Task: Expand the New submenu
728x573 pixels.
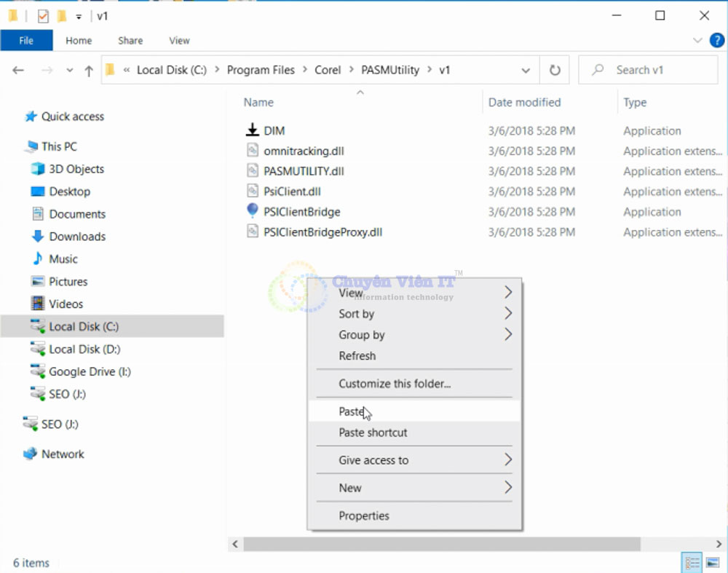Action: click(x=415, y=488)
